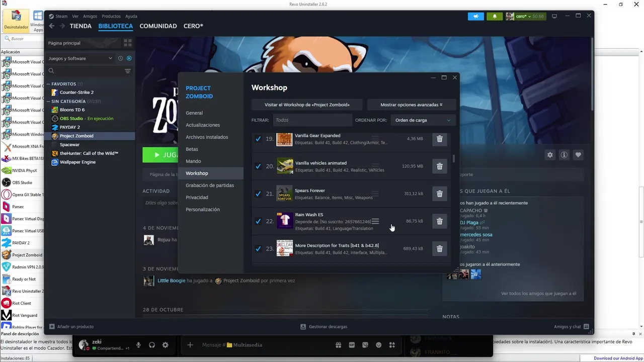Open the Amigos menu
The width and height of the screenshot is (644, 362).
click(x=90, y=16)
